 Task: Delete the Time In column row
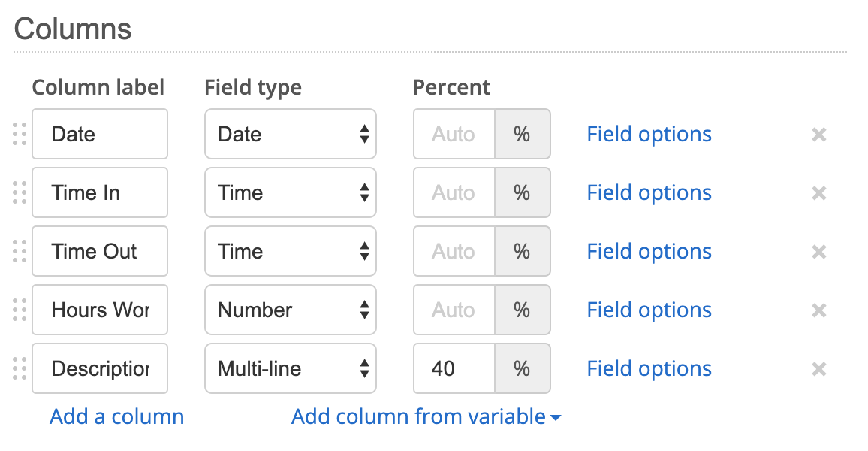[x=819, y=193]
